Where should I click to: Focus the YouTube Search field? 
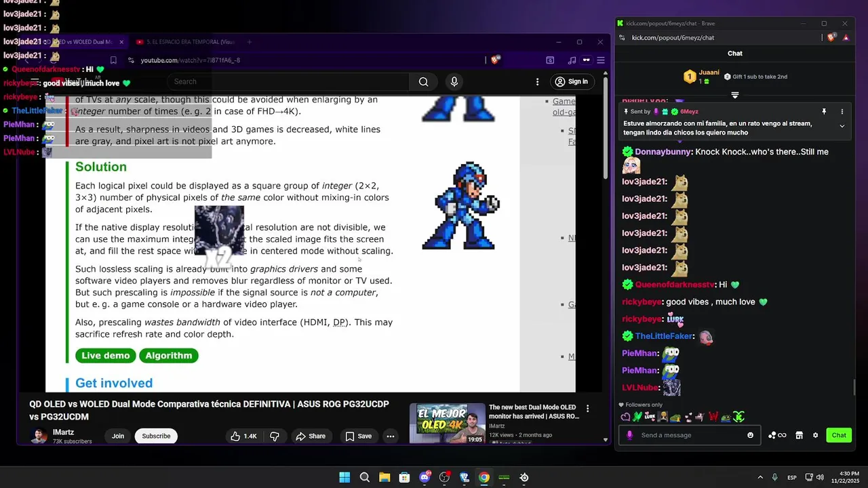(288, 82)
